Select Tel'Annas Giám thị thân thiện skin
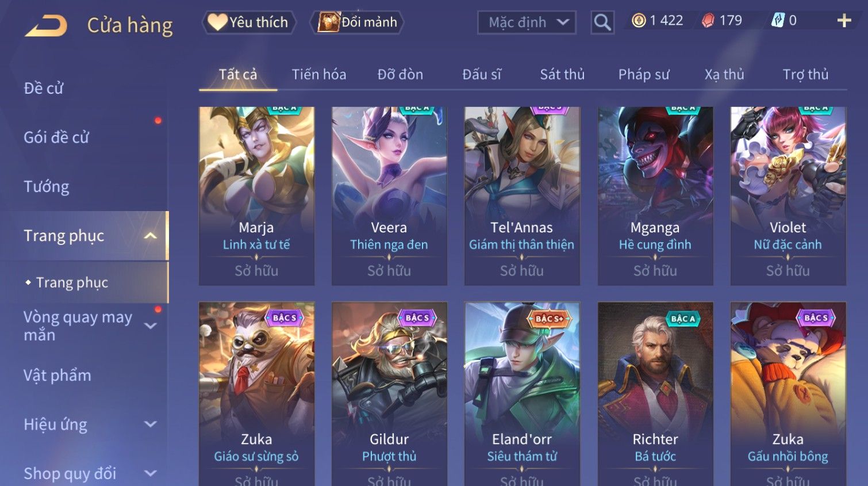The image size is (868, 486). 522,196
